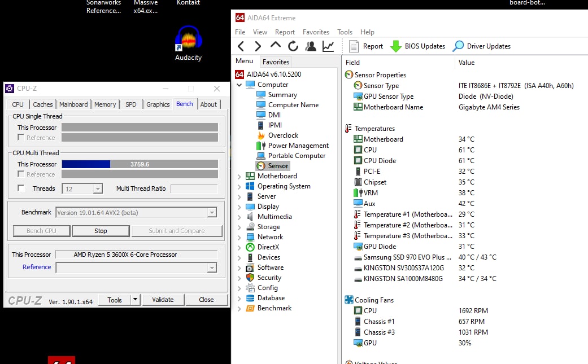The height and width of the screenshot is (364, 588).
Task: Click the AIDA64 back navigation arrow
Action: (241, 46)
